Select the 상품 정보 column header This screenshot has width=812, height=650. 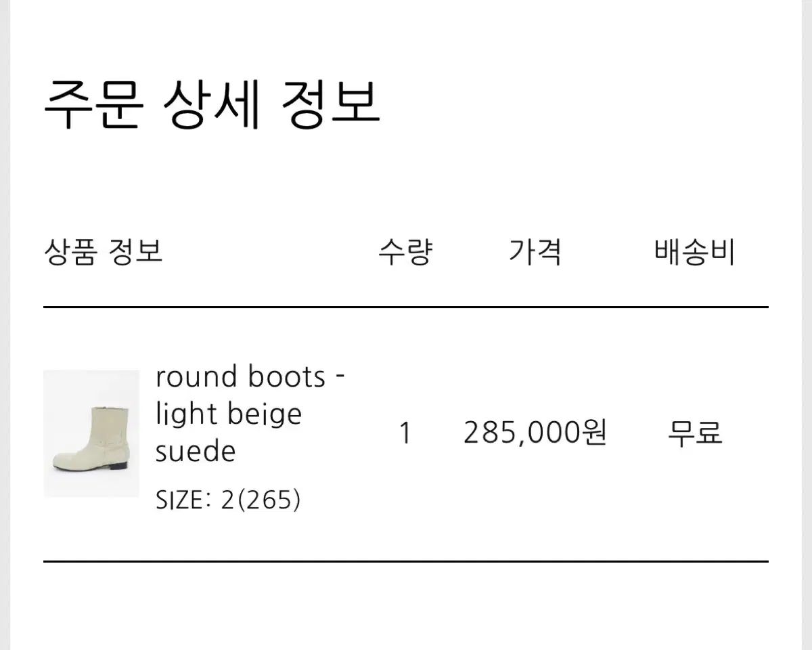[103, 253]
